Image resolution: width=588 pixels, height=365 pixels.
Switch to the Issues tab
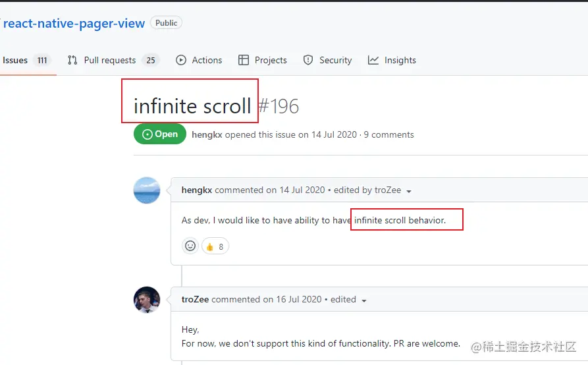tap(15, 60)
